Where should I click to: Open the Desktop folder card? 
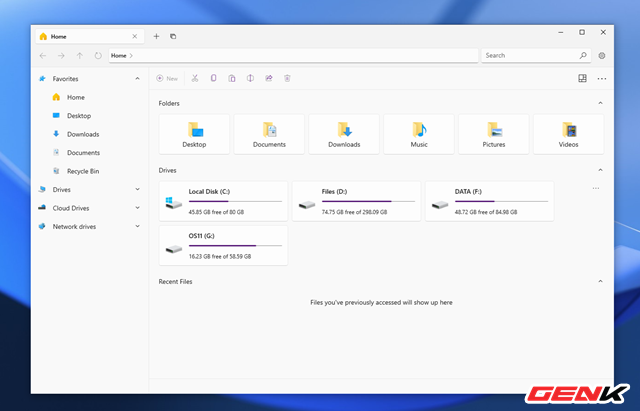pyautogui.click(x=194, y=134)
